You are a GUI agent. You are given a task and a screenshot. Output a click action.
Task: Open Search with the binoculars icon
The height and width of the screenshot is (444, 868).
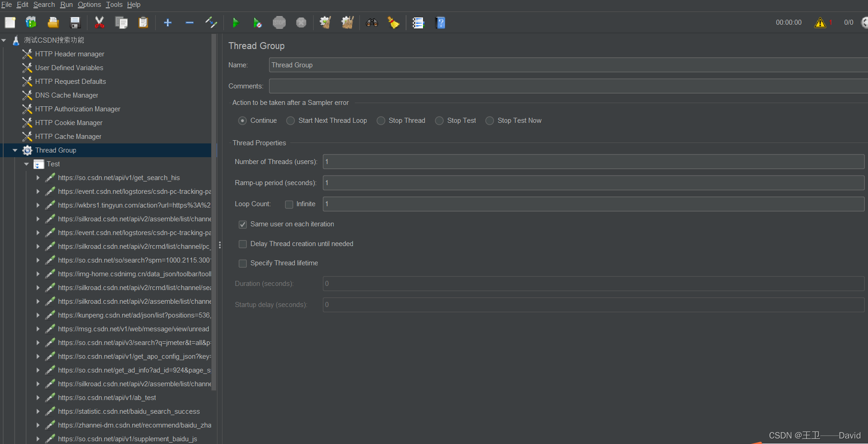click(x=372, y=22)
